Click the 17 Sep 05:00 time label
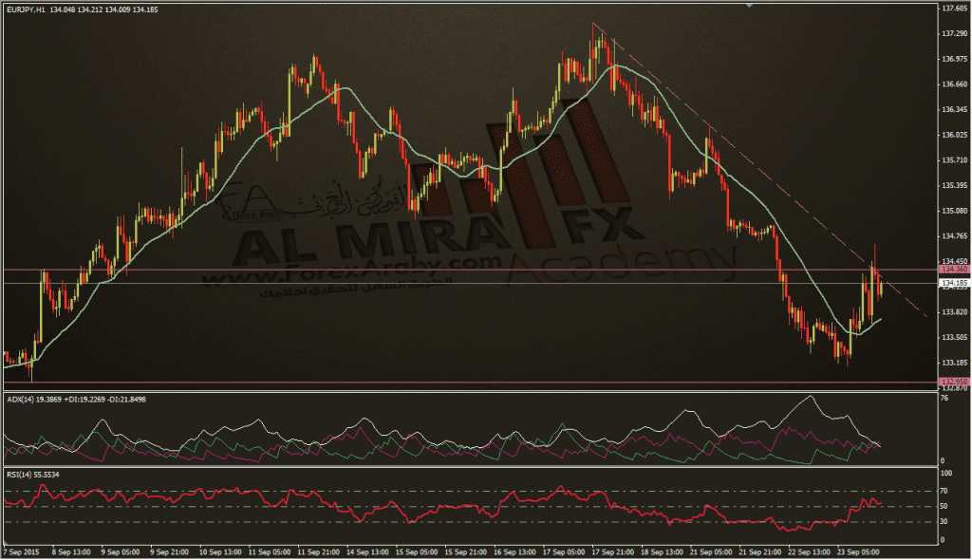The height and width of the screenshot is (560, 972). (564, 552)
